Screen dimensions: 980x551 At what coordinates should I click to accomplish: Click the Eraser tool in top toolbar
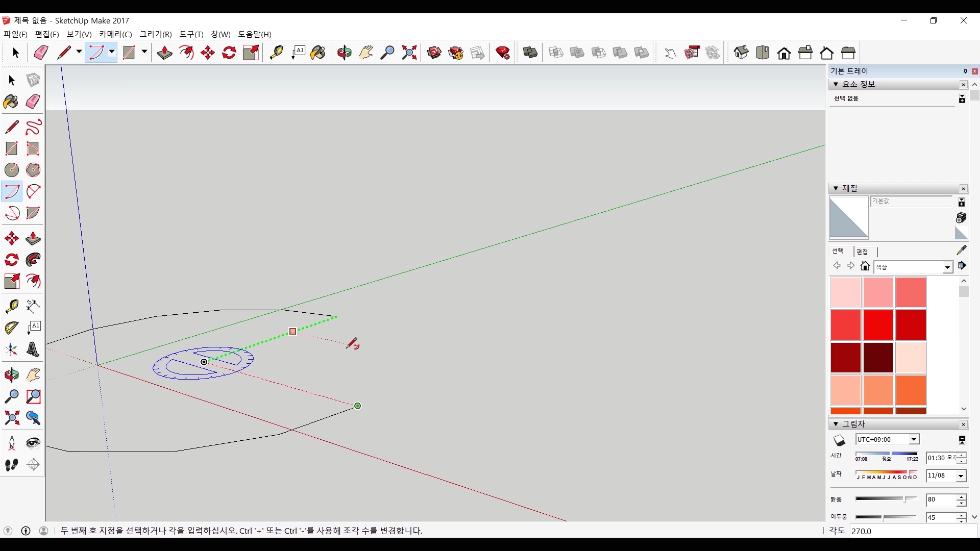point(41,53)
